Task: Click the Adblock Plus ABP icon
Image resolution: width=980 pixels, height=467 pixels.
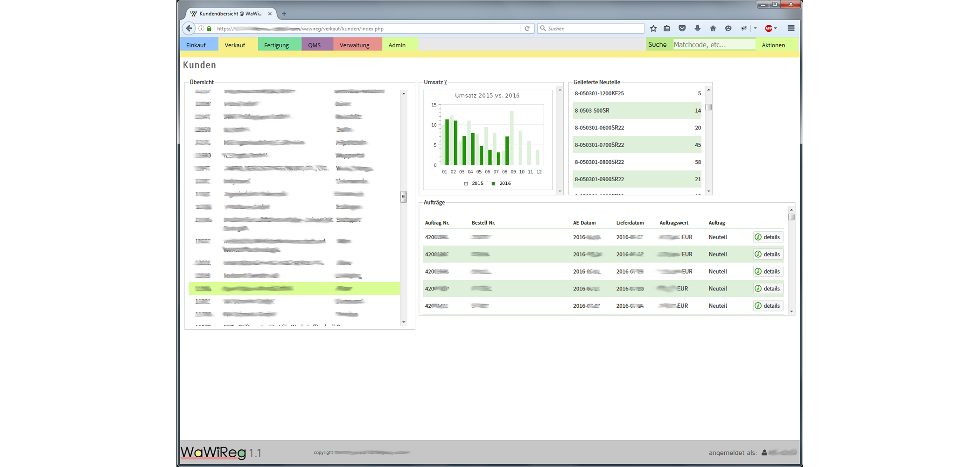Action: (769, 28)
